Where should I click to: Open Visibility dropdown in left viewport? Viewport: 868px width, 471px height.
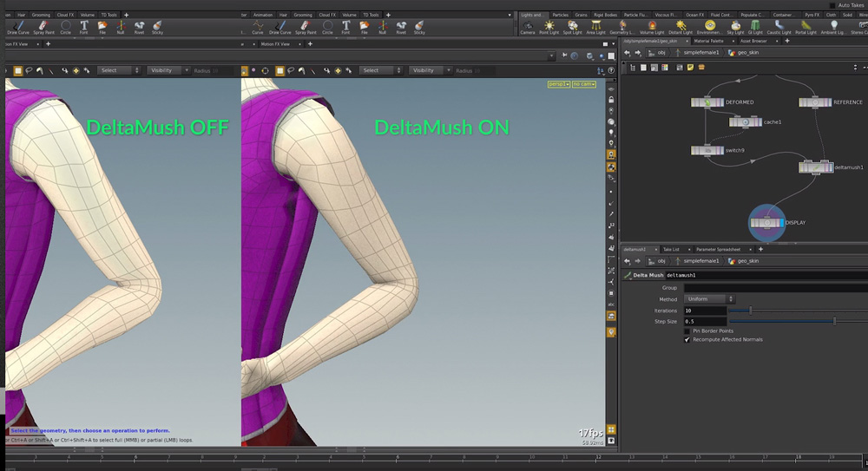[x=169, y=70]
